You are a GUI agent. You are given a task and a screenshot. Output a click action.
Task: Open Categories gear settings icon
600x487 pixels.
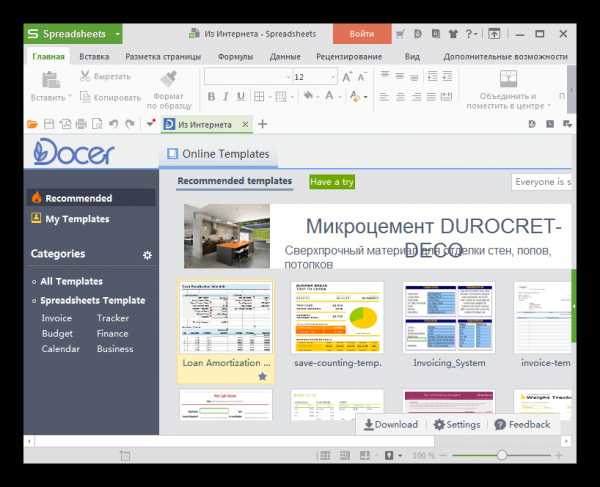point(147,255)
